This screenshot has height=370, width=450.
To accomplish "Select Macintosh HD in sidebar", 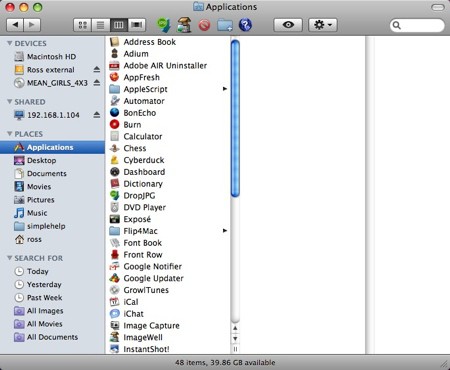I will click(x=52, y=57).
